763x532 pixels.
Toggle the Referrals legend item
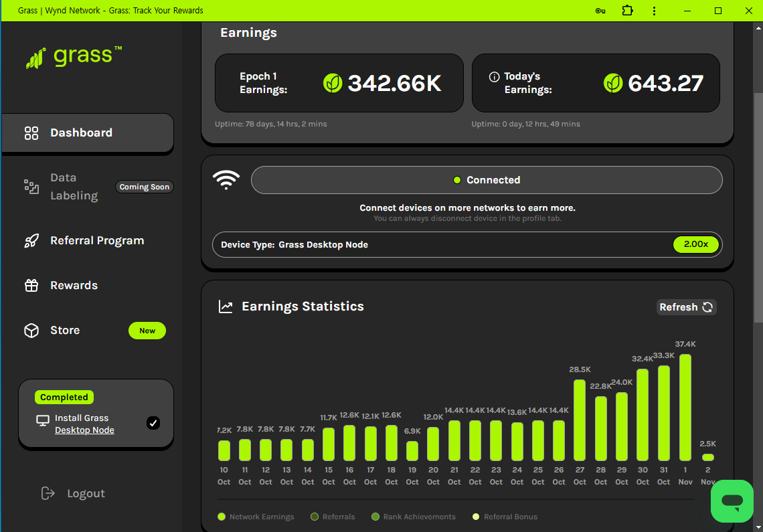tap(333, 517)
